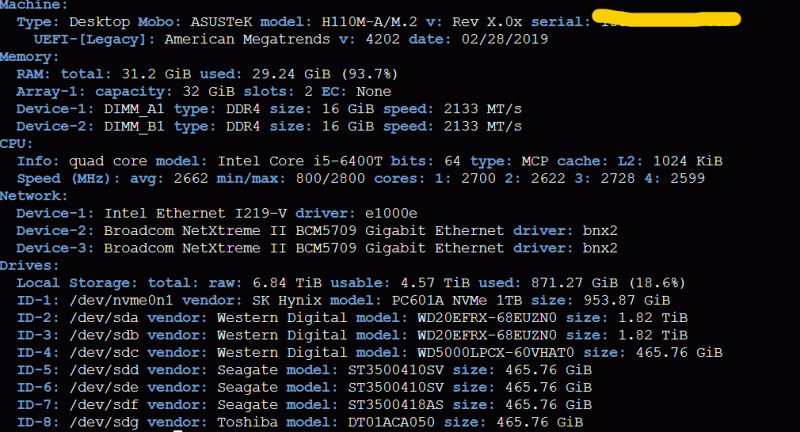800x432 pixels.
Task: Select model ST3500418AS on ID-7
Action: point(395,405)
